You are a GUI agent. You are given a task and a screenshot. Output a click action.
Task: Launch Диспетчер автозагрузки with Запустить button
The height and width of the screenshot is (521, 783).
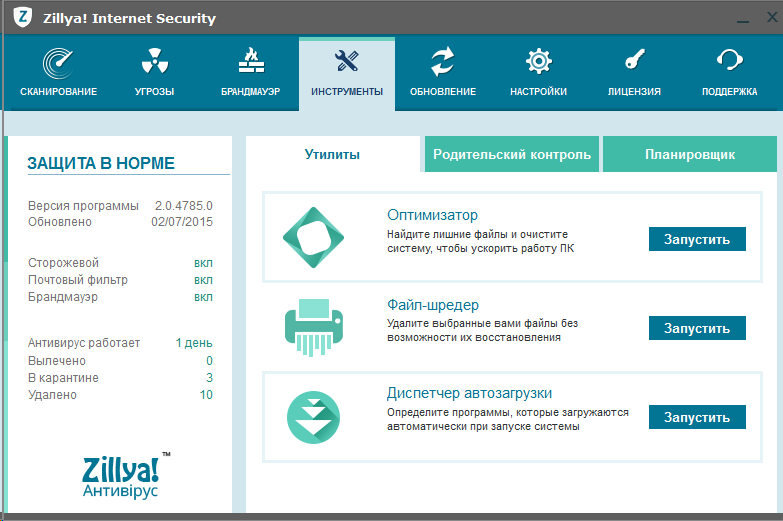click(697, 417)
